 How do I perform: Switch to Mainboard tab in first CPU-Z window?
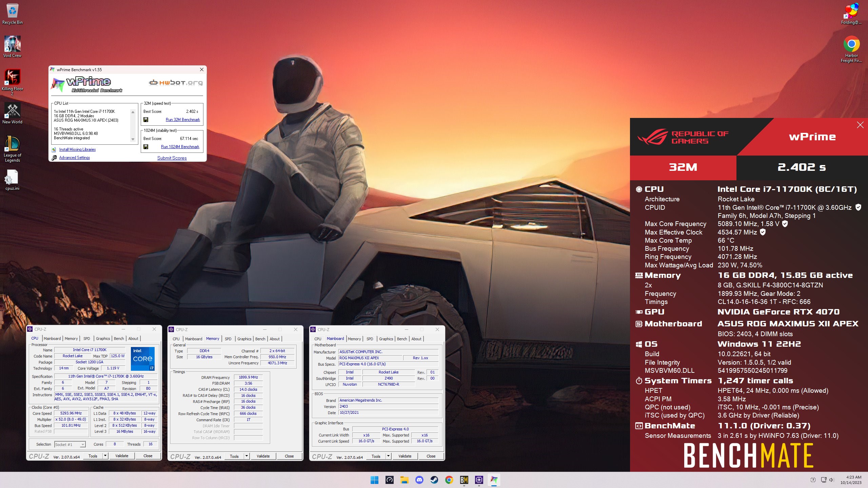tap(52, 339)
